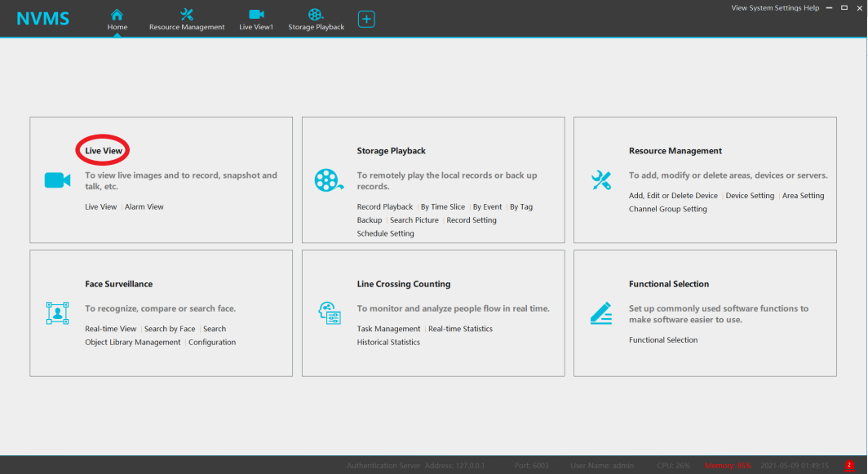Click the Face Surveillance face-scan icon
The image size is (868, 474).
click(57, 313)
